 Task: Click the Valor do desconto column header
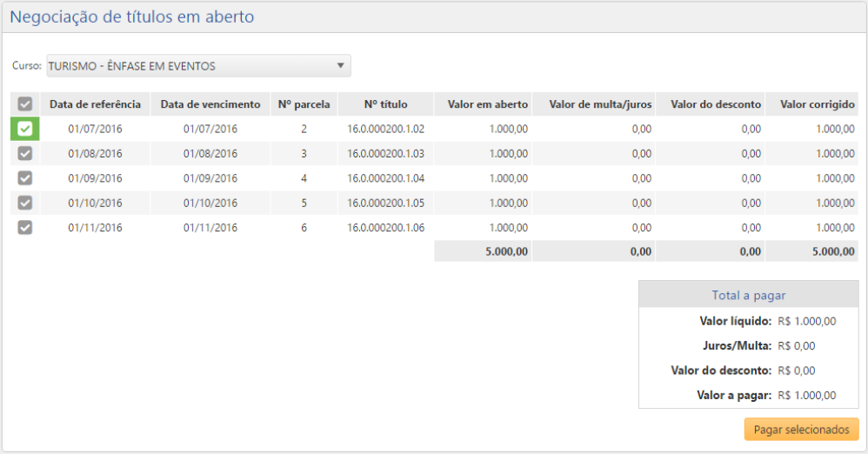pyautogui.click(x=716, y=104)
